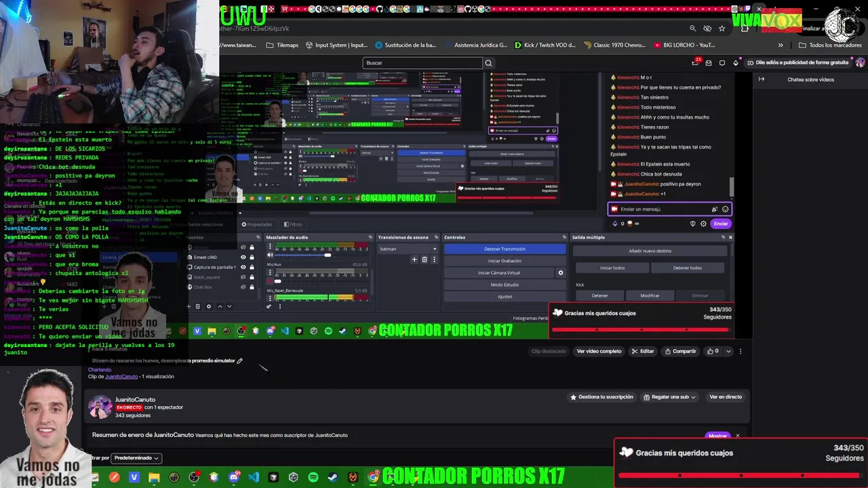Image resolution: width=868 pixels, height=488 pixels.
Task: Add a scene transition with plus icon
Action: (415, 260)
